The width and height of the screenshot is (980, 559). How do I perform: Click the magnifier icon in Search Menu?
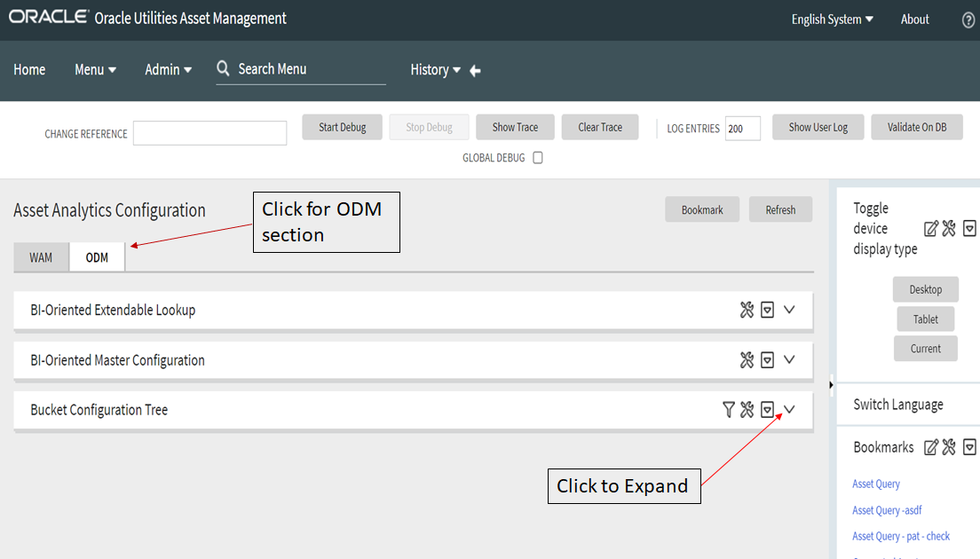click(223, 68)
